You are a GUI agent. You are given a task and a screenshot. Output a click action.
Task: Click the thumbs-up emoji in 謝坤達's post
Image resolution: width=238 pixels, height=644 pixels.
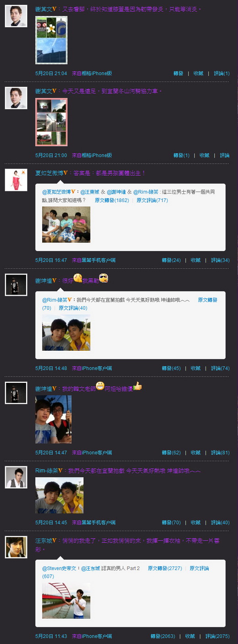pos(138,387)
